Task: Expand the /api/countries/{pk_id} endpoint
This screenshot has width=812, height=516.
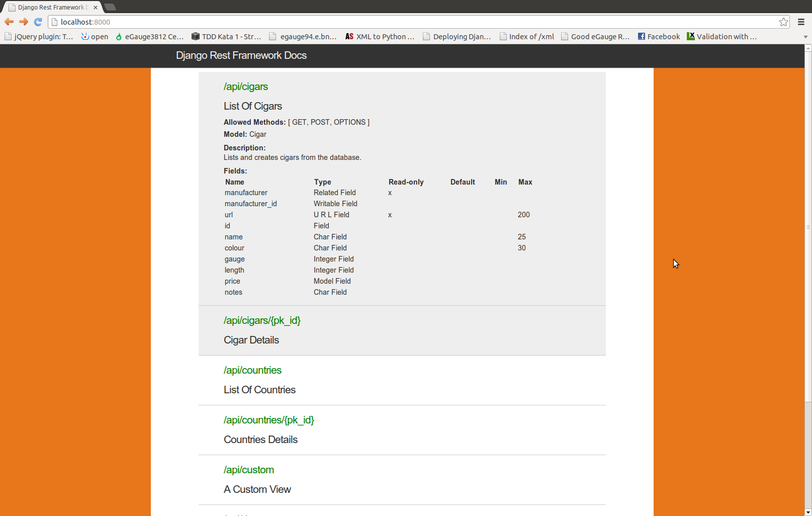Action: [269, 420]
